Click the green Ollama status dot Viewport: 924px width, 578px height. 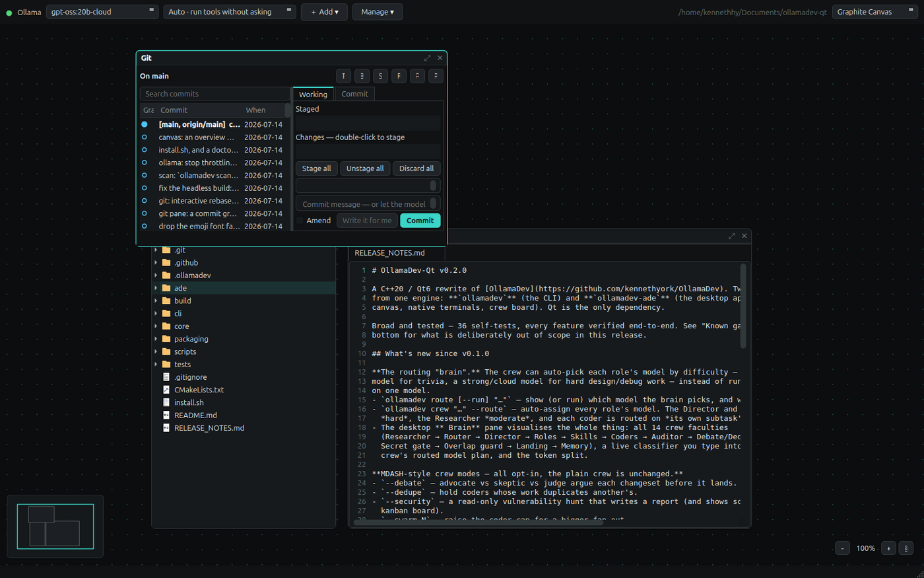pos(9,13)
